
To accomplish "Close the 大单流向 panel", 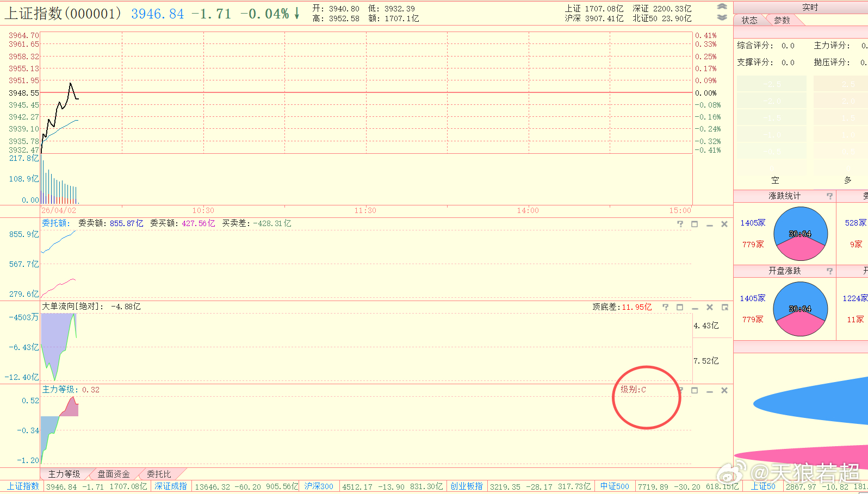I will (x=710, y=307).
